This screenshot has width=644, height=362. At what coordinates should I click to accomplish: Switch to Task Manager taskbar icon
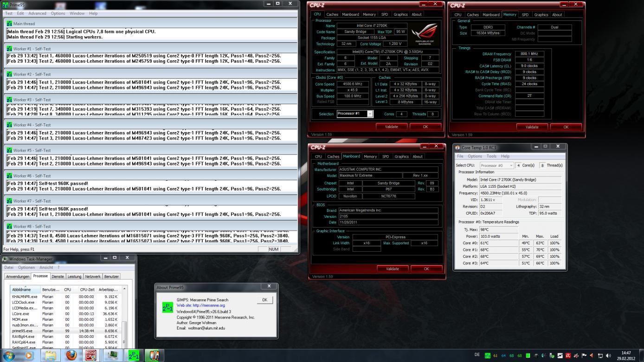(x=112, y=356)
